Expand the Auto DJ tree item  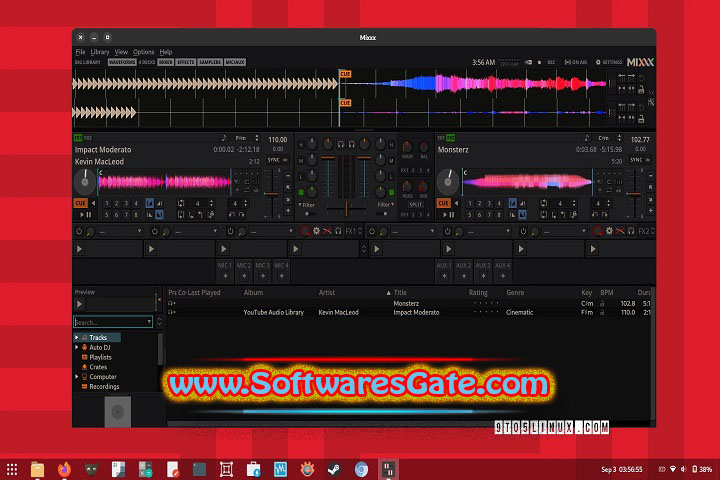coord(77,347)
